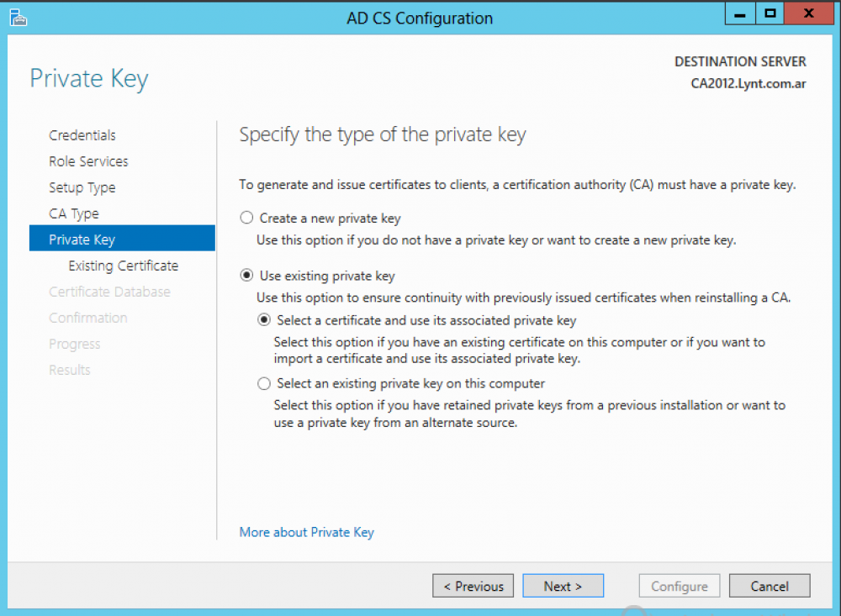Image resolution: width=841 pixels, height=616 pixels.
Task: Go to the Credentials step
Action: (82, 134)
